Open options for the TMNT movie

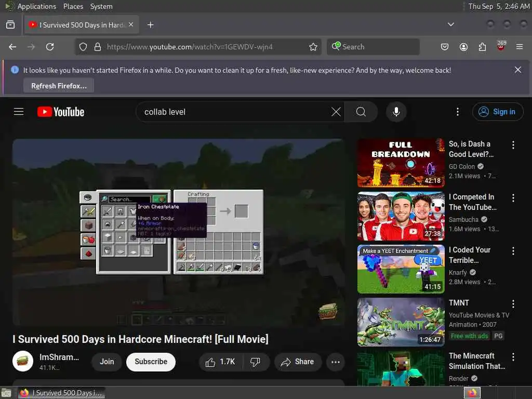(x=513, y=303)
